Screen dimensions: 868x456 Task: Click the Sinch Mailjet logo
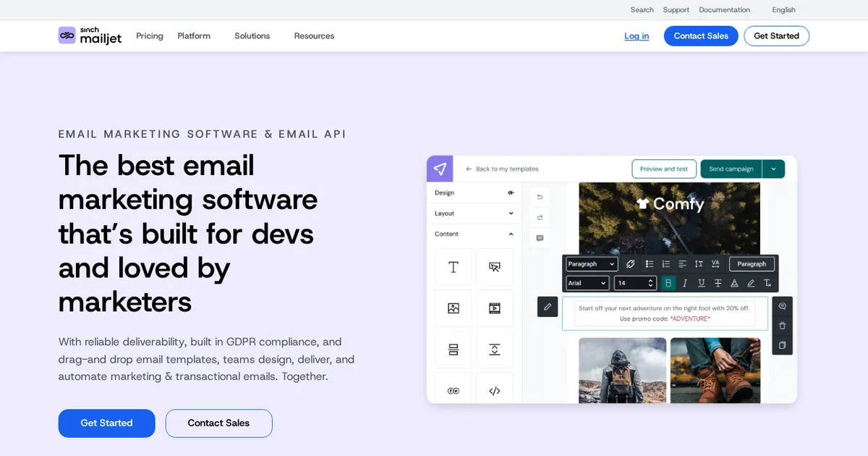(x=90, y=35)
